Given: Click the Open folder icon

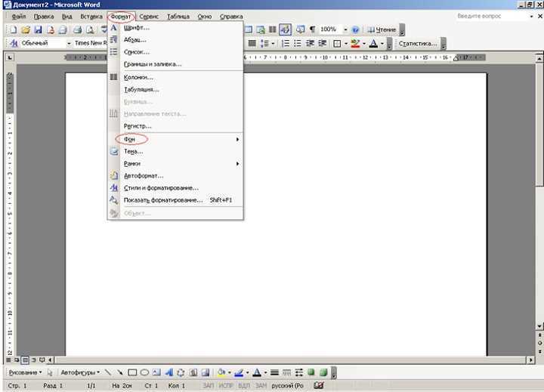Looking at the screenshot, I should coord(26,29).
